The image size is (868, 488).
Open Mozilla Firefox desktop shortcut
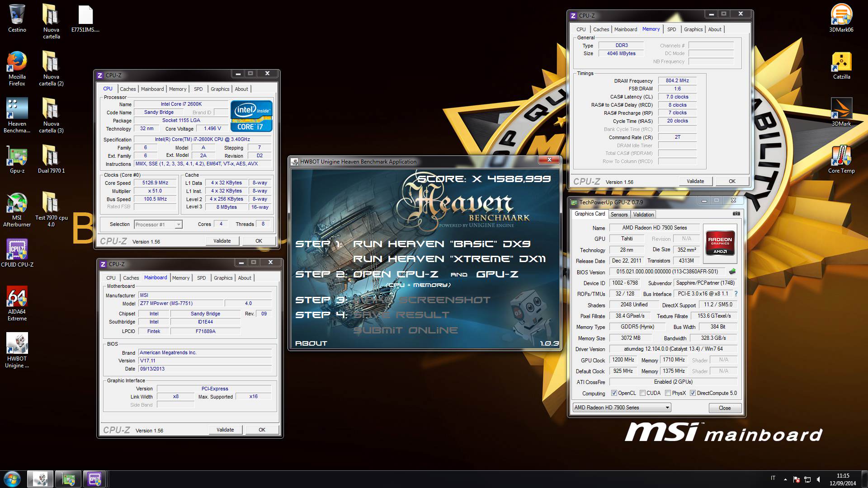point(17,68)
